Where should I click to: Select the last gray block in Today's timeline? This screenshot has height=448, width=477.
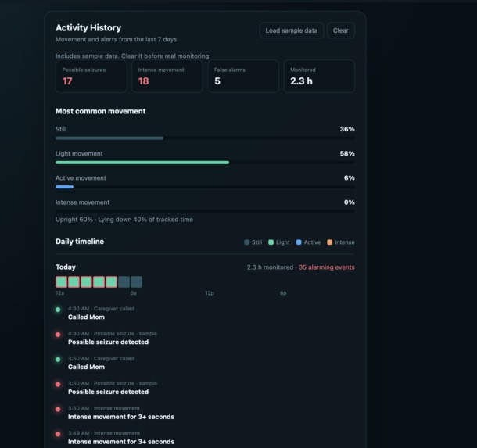(136, 282)
